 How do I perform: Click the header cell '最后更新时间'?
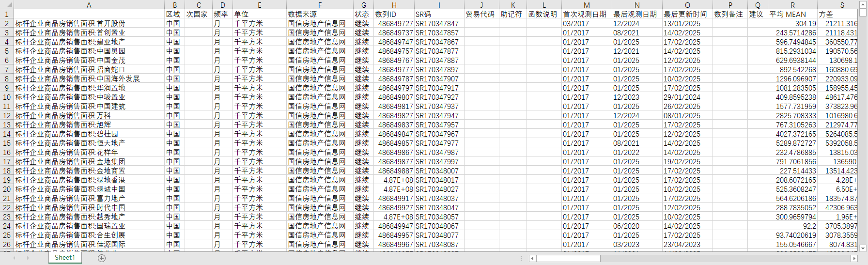tap(687, 14)
